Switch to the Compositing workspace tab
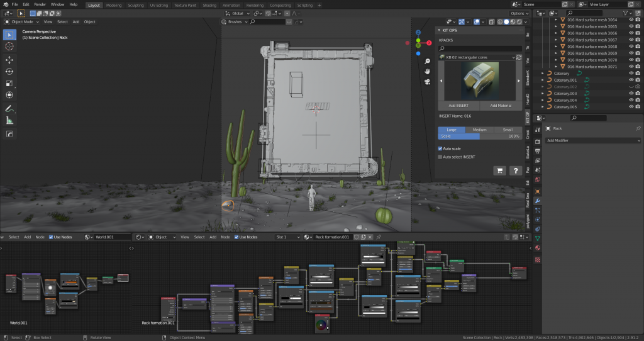The image size is (644, 341). coord(280,5)
